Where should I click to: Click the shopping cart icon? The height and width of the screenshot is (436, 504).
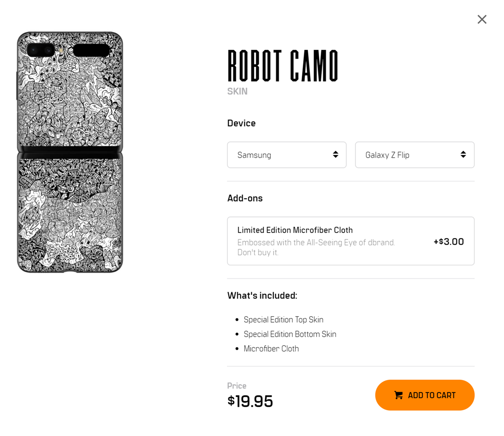coord(399,395)
